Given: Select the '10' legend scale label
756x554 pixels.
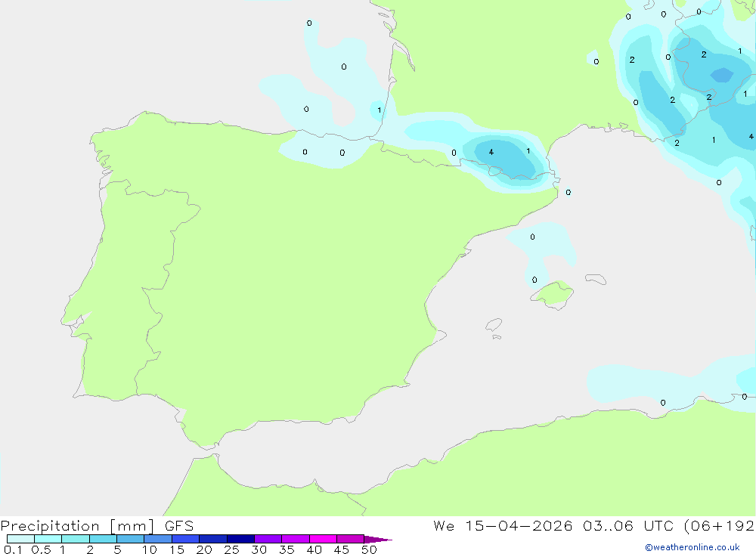Looking at the screenshot, I should (x=150, y=549).
